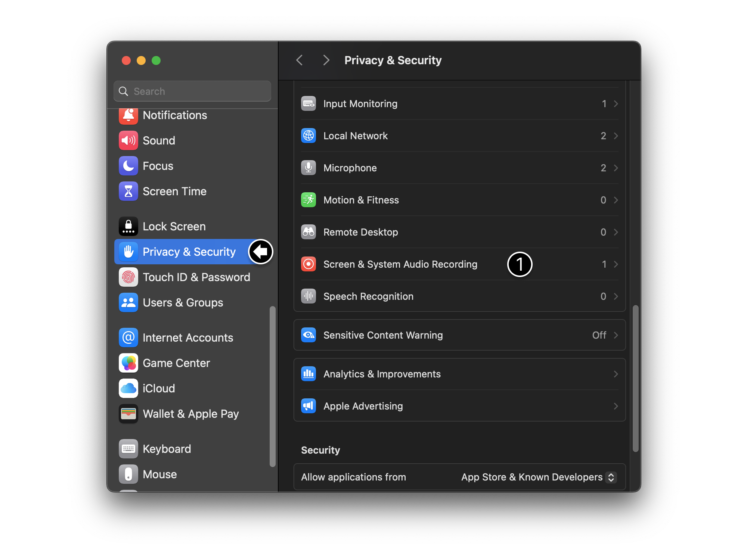This screenshot has width=747, height=560.
Task: Expand Input Monitoring via its chevron
Action: point(616,104)
